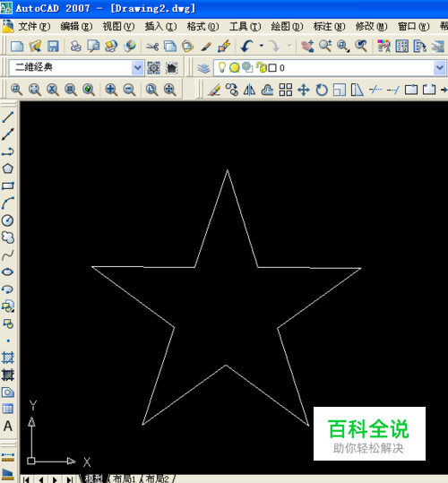Image resolution: width=448 pixels, height=483 pixels.
Task: Click the Cut scissors icon
Action: click(152, 47)
